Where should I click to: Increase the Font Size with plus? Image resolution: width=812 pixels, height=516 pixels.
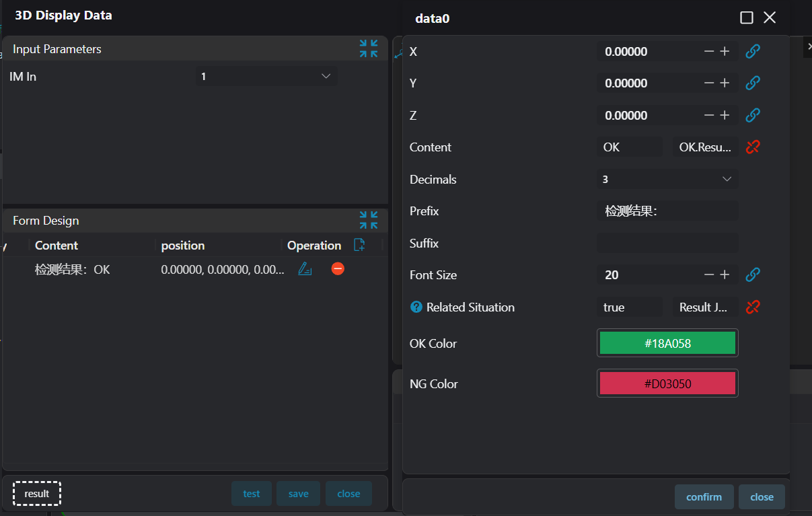[725, 274]
